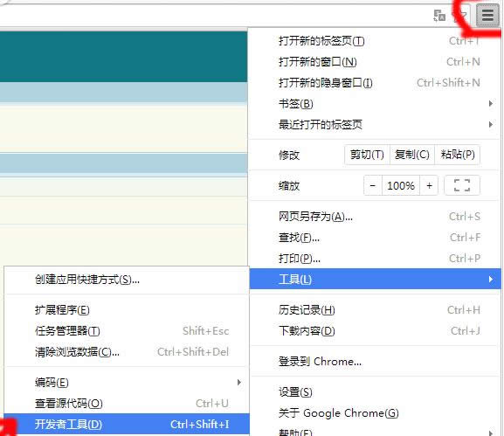This screenshot has height=436, width=504.
Task: Decrease zoom with the minus button
Action: (x=373, y=185)
